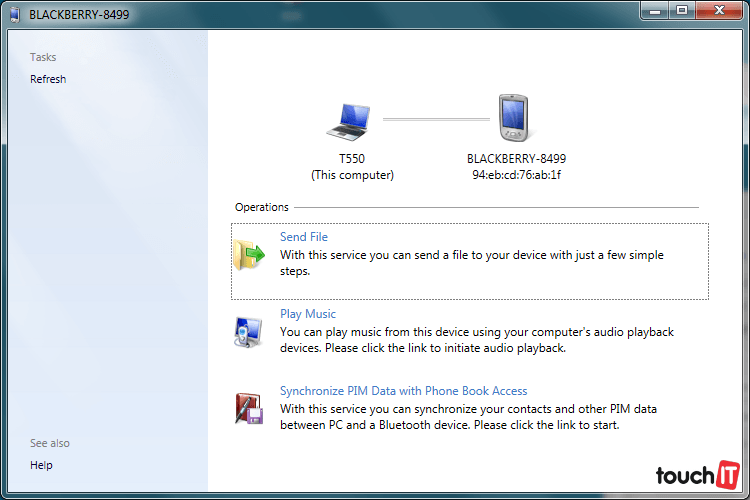Click the Synchronize PIM Data icon

coord(249,408)
